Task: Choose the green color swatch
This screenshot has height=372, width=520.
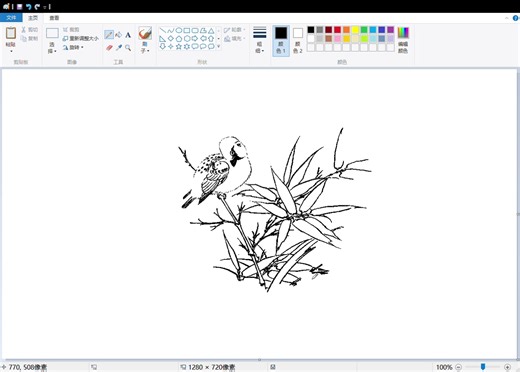Action: coord(364,30)
